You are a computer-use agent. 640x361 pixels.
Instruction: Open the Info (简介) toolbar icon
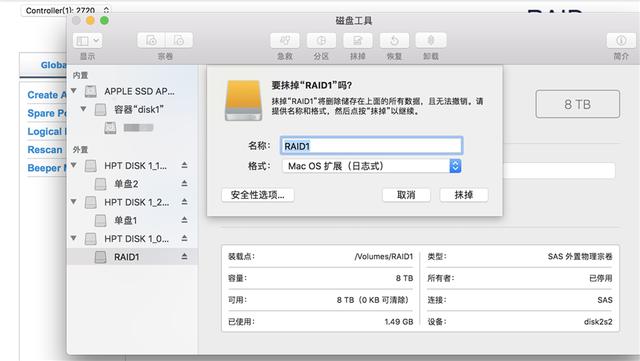point(621,40)
